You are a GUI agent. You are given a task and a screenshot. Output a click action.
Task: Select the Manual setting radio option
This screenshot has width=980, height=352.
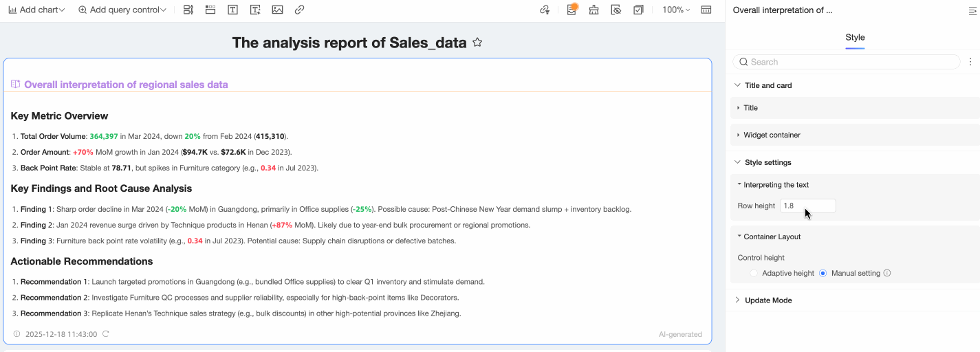pos(823,273)
